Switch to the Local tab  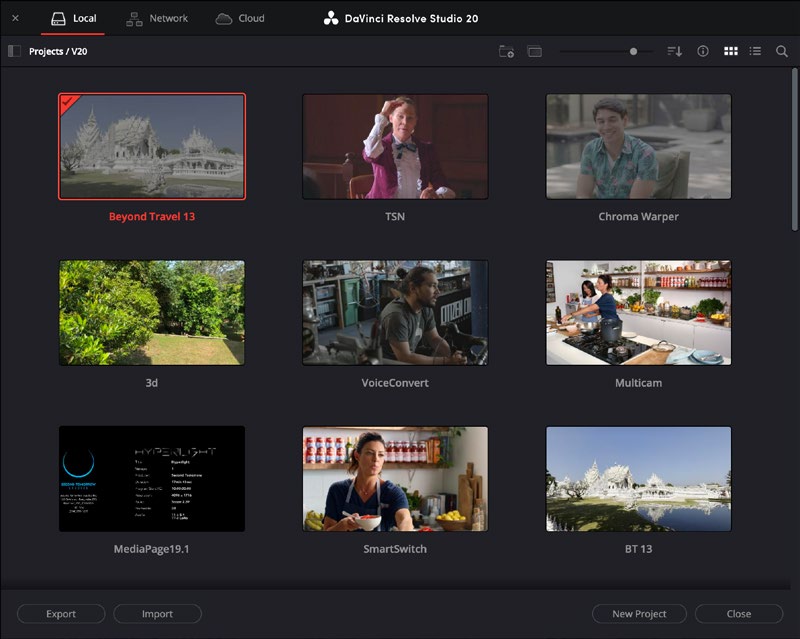tap(73, 18)
